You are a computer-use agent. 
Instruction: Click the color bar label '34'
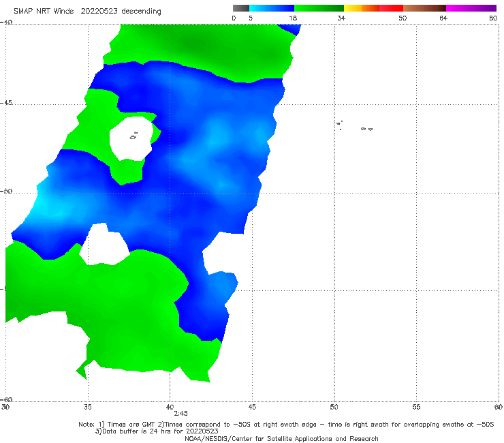341,18
